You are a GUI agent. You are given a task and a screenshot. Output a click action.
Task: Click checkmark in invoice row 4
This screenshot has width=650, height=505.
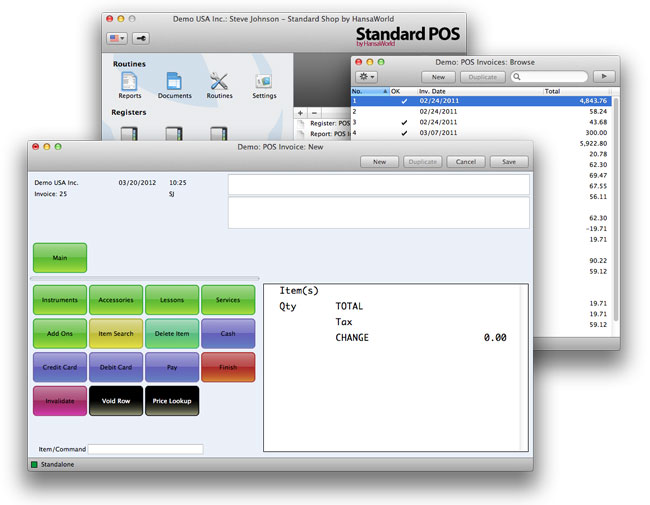tap(404, 134)
